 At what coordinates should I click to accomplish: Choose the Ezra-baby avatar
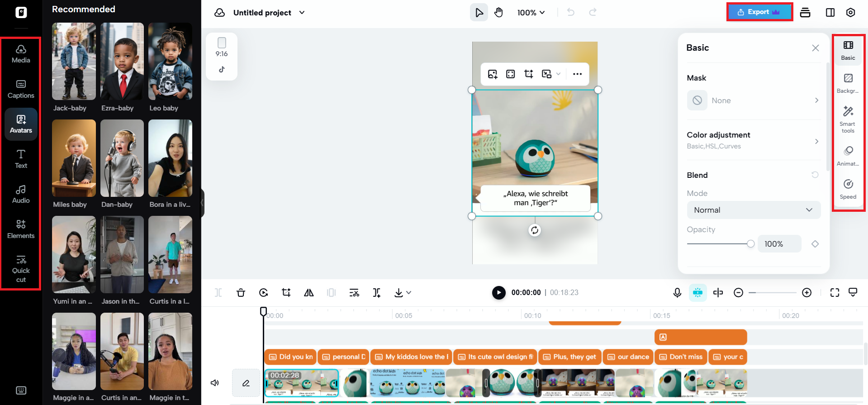click(x=122, y=62)
